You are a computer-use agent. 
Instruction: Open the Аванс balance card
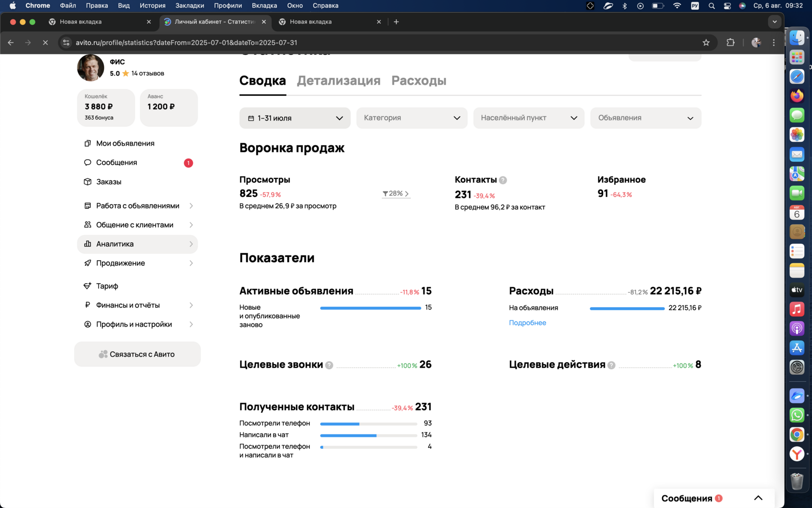169,107
